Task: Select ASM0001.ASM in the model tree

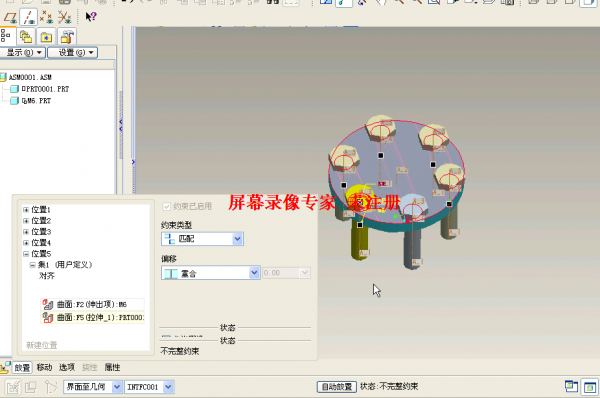Action: click(30, 77)
